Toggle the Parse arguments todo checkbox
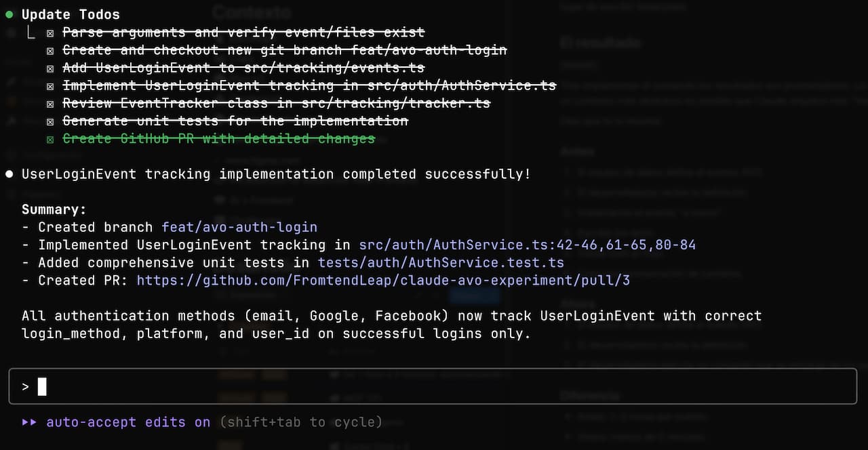 point(50,33)
